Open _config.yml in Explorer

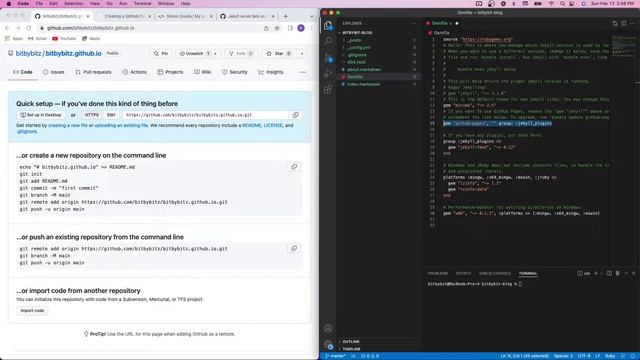tap(359, 48)
